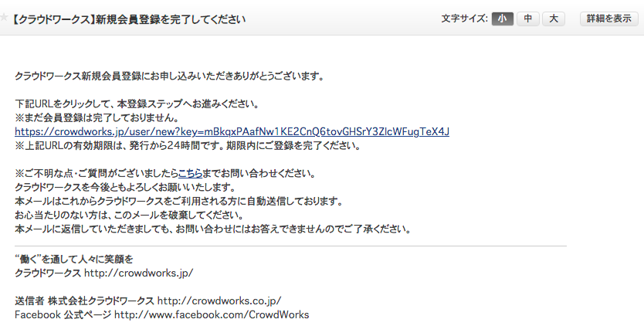Open the crowdworks.jp/user/new registration URL
The height and width of the screenshot is (326, 644).
[232, 131]
